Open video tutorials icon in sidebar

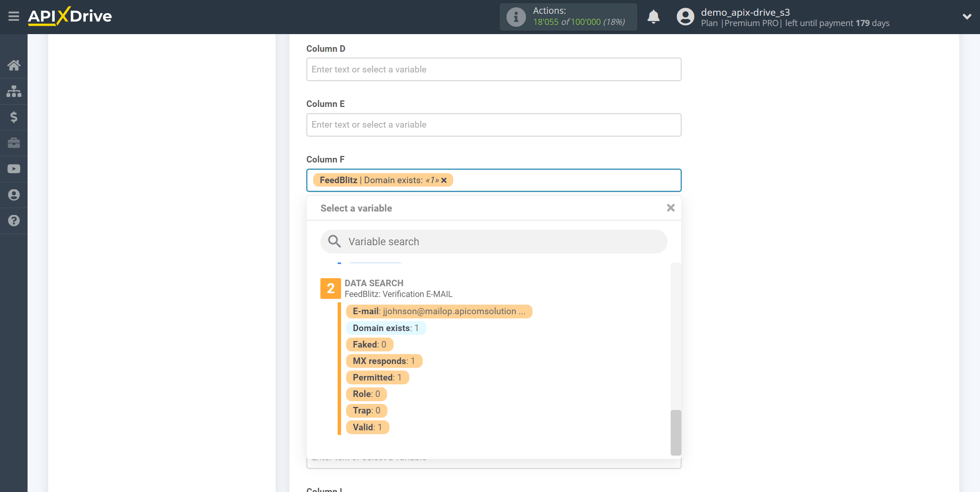[14, 169]
